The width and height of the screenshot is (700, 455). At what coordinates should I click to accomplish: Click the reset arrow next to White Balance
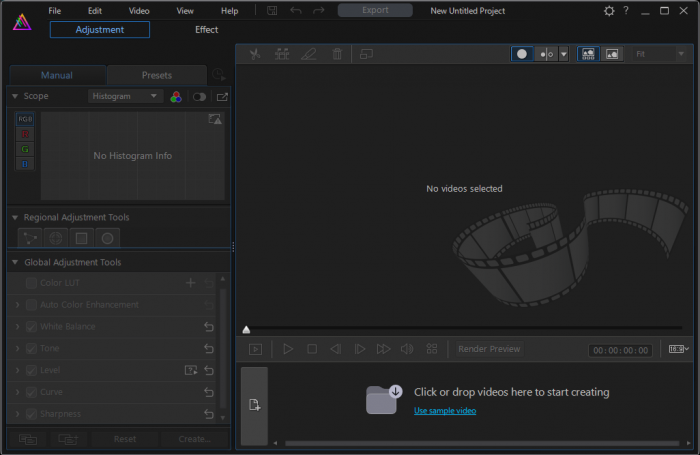(209, 327)
